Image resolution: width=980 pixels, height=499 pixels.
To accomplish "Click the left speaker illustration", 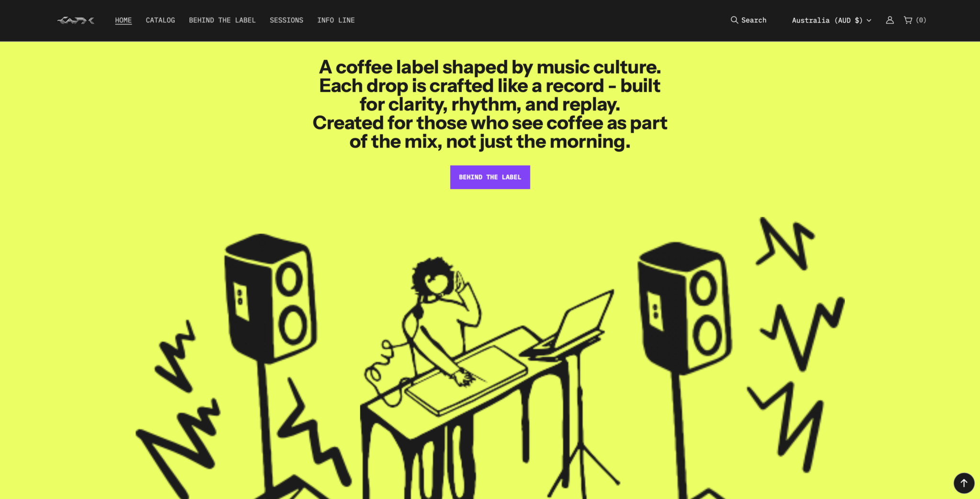I will (270, 297).
